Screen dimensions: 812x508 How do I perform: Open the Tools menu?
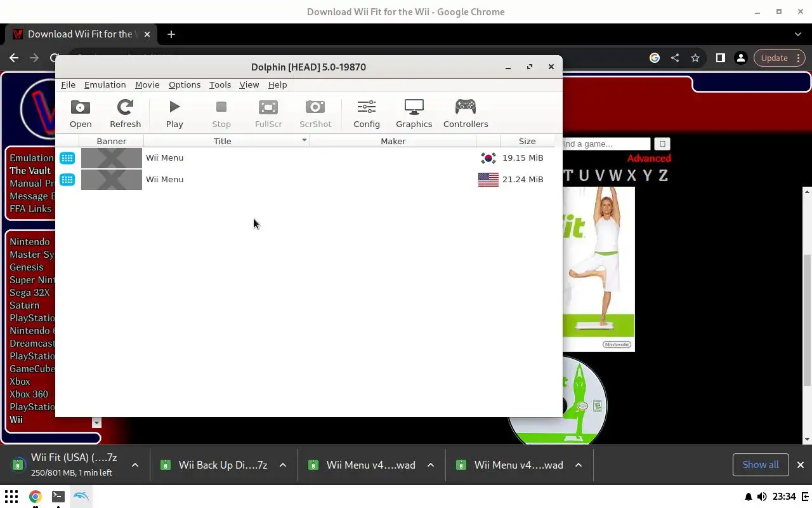(220, 84)
